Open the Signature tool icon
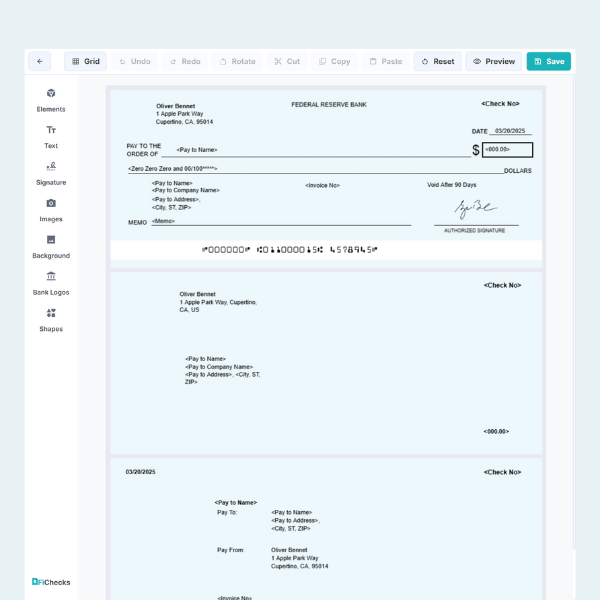The width and height of the screenshot is (600, 600). [51, 166]
